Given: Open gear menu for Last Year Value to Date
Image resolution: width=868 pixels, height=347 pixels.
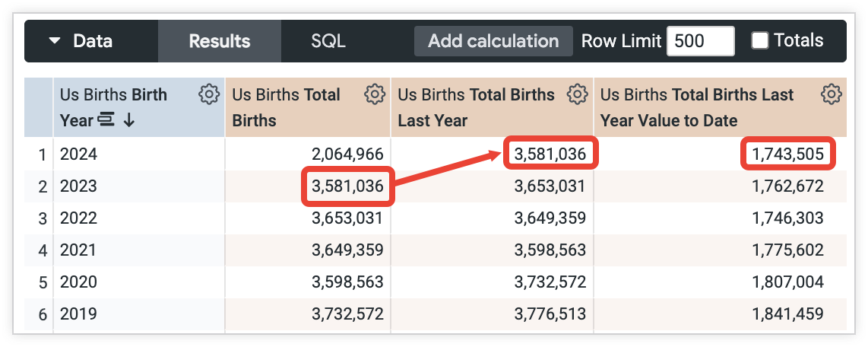Looking at the screenshot, I should pos(832,94).
